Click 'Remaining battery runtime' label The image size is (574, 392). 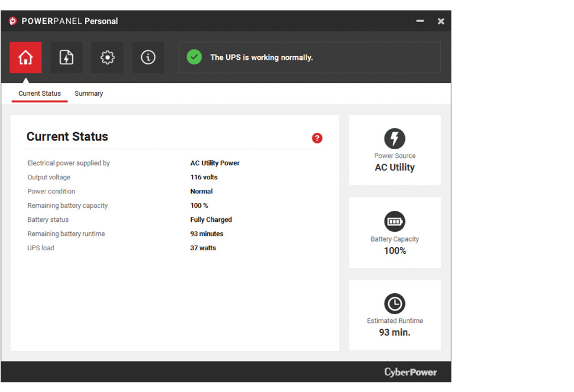pyautogui.click(x=66, y=234)
